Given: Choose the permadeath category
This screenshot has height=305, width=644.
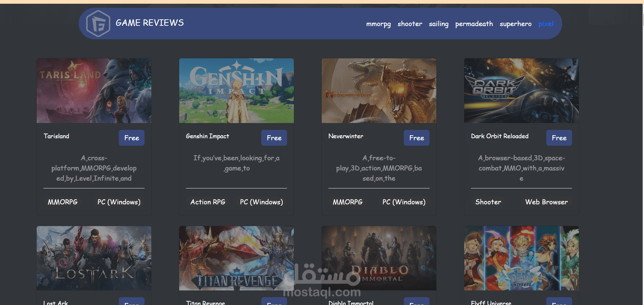Looking at the screenshot, I should point(474,24).
